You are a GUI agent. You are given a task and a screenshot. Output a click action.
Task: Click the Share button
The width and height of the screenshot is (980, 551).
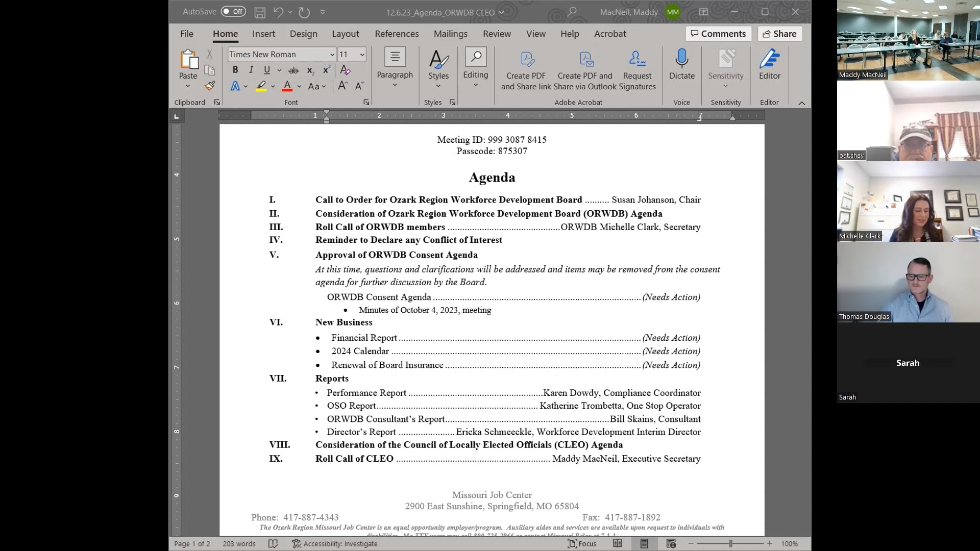(x=779, y=34)
